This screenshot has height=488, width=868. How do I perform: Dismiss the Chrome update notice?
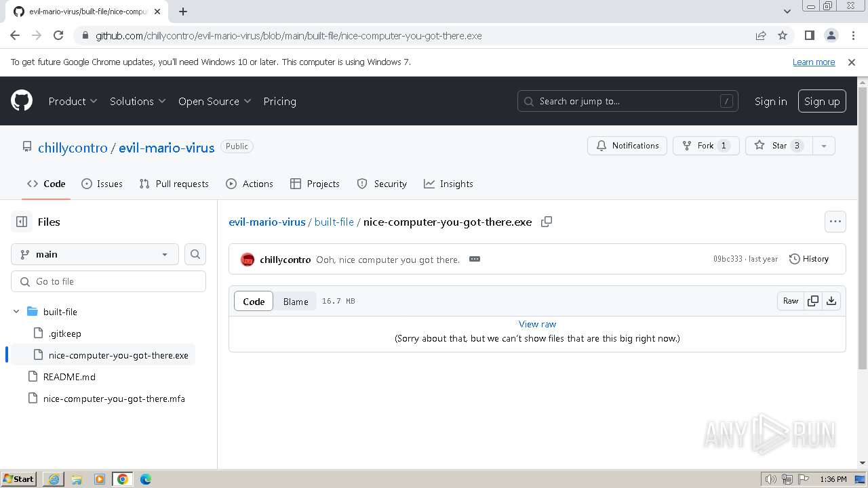click(x=852, y=62)
